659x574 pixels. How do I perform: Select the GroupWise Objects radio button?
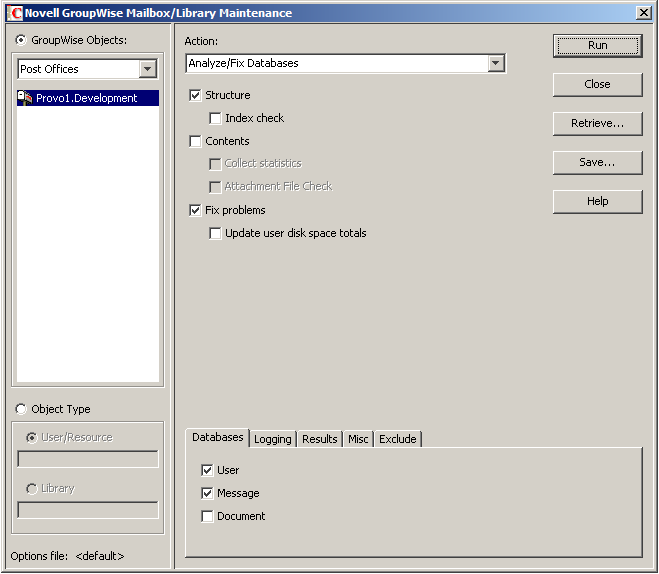point(21,40)
